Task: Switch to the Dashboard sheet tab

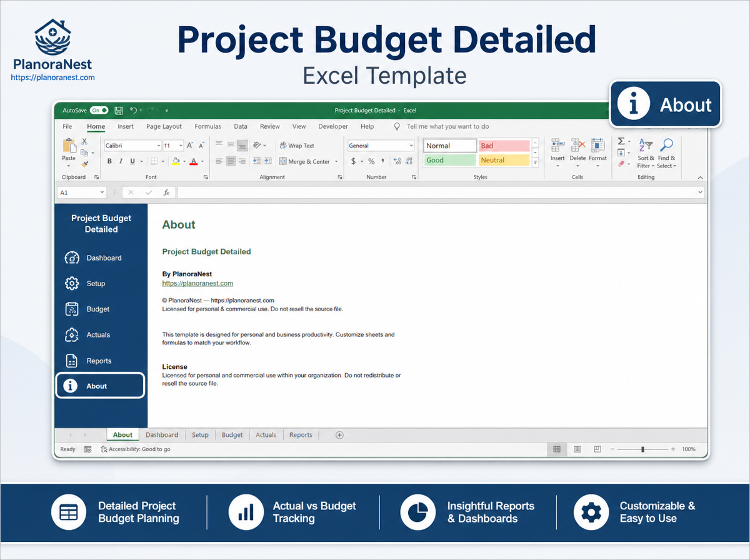Action: [162, 435]
